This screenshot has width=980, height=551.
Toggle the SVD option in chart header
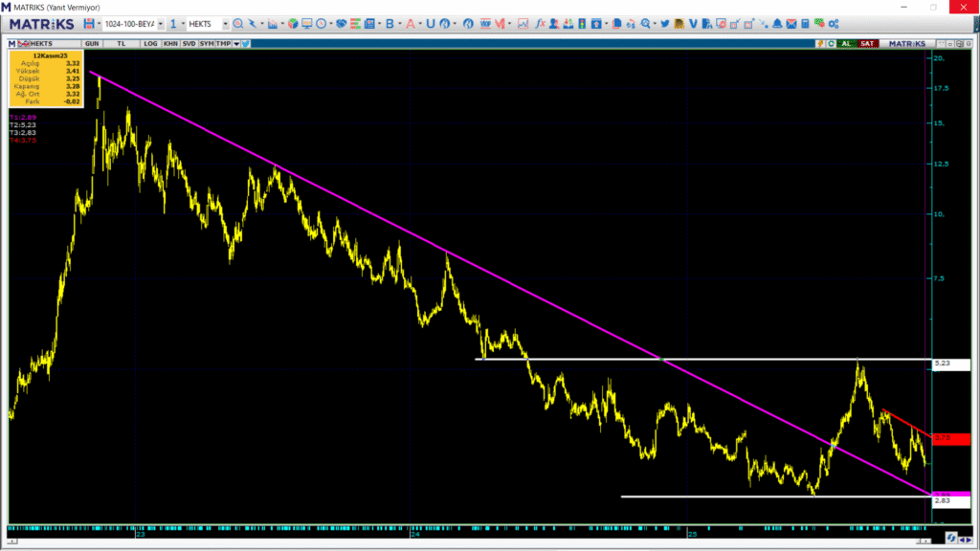click(x=189, y=44)
